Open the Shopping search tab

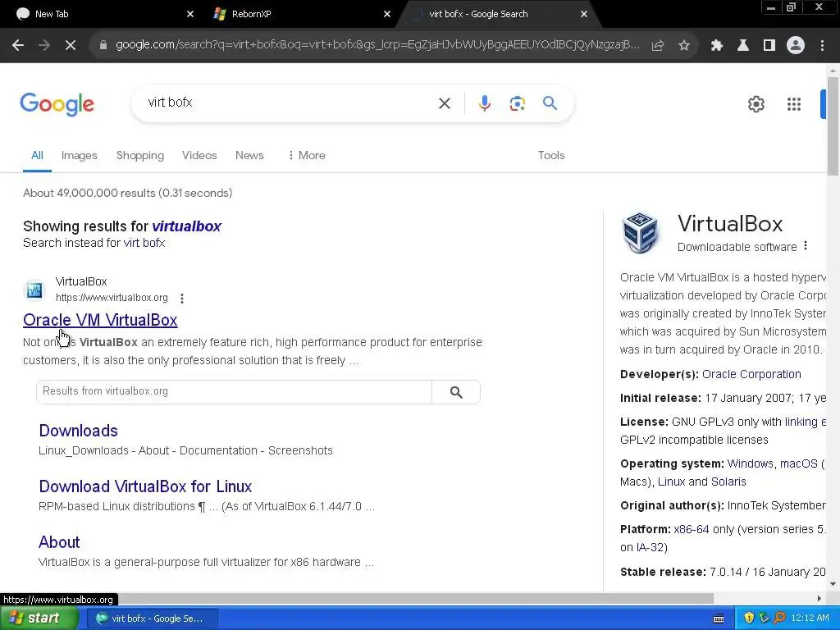140,155
